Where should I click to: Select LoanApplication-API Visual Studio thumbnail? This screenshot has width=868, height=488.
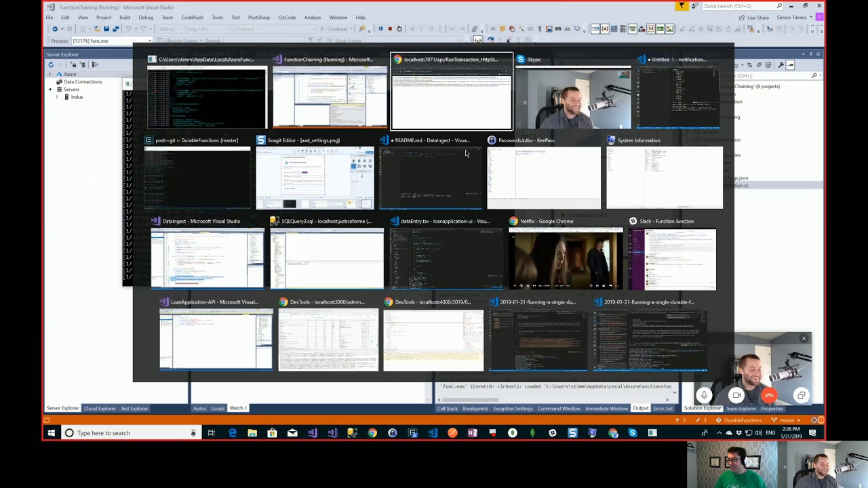pos(216,340)
